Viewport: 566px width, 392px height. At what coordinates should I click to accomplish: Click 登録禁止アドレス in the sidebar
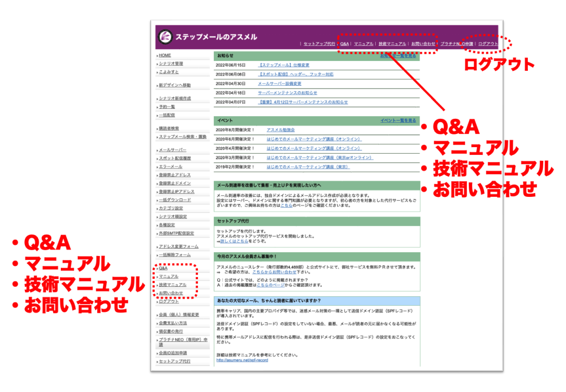click(x=175, y=175)
